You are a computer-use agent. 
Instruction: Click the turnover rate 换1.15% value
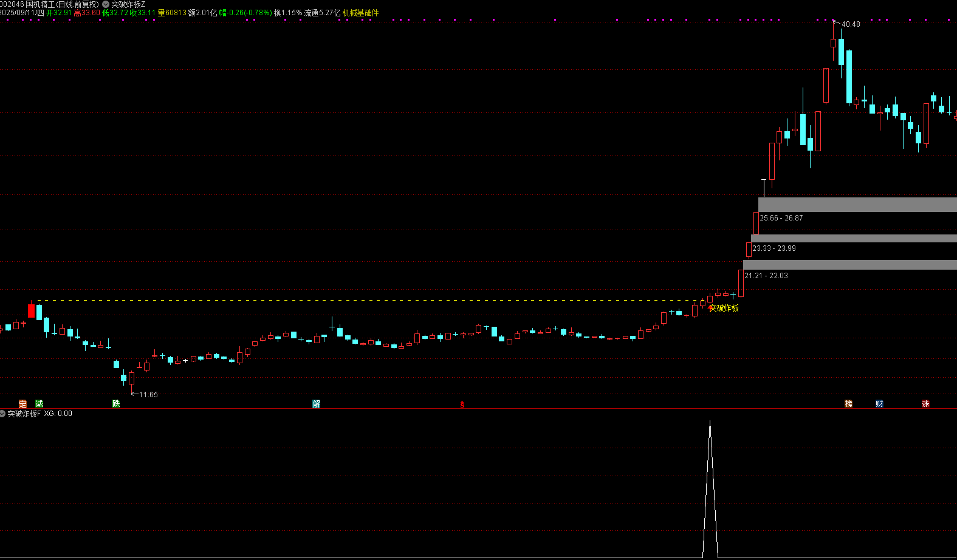point(288,13)
